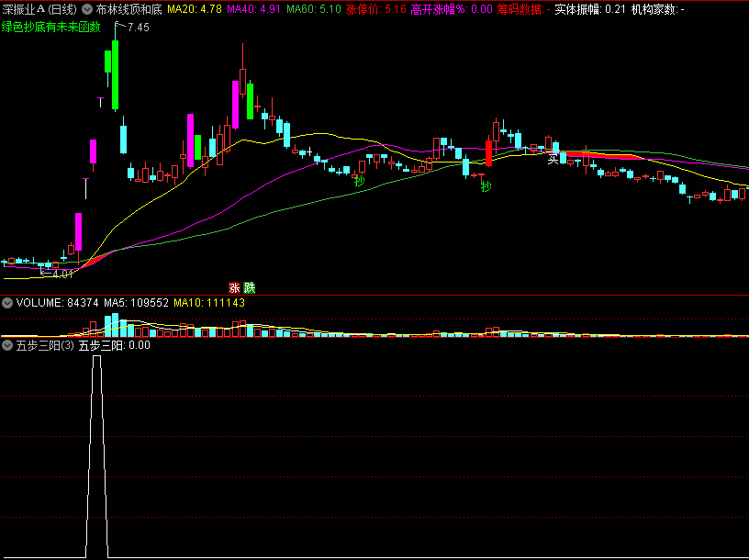The image size is (749, 560).
Task: Click the MA40: 4.91 readout
Action: [253, 9]
